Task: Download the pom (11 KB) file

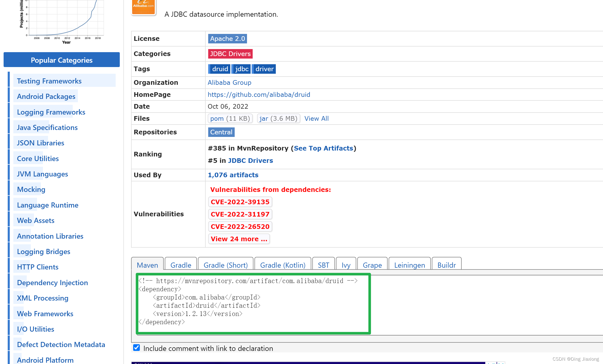Action: point(230,118)
